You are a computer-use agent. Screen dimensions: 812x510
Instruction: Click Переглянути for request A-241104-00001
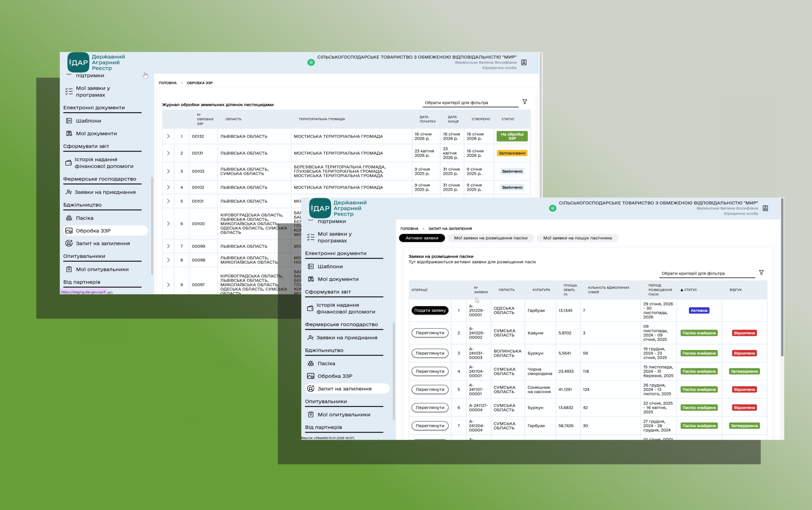[429, 371]
